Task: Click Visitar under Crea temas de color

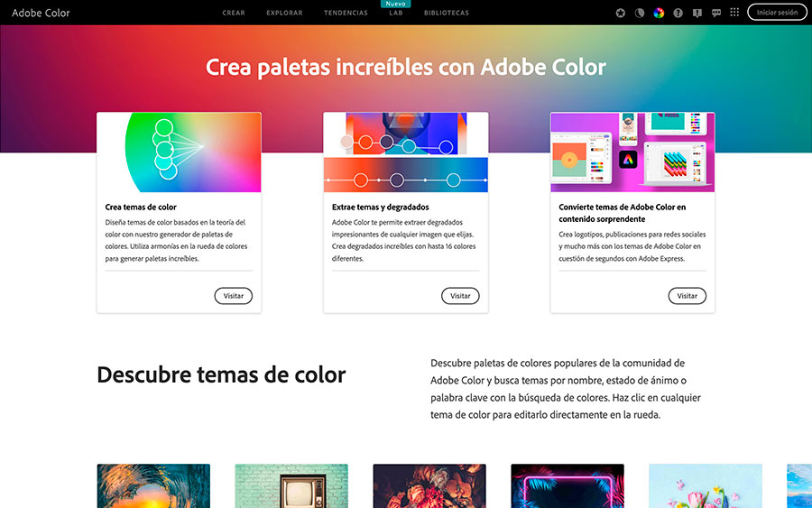Action: coord(233,296)
